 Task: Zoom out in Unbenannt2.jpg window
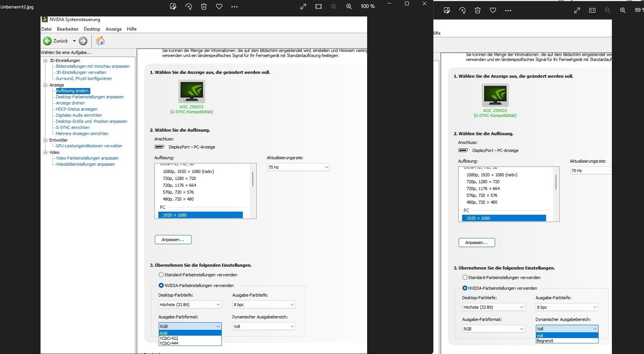(334, 7)
